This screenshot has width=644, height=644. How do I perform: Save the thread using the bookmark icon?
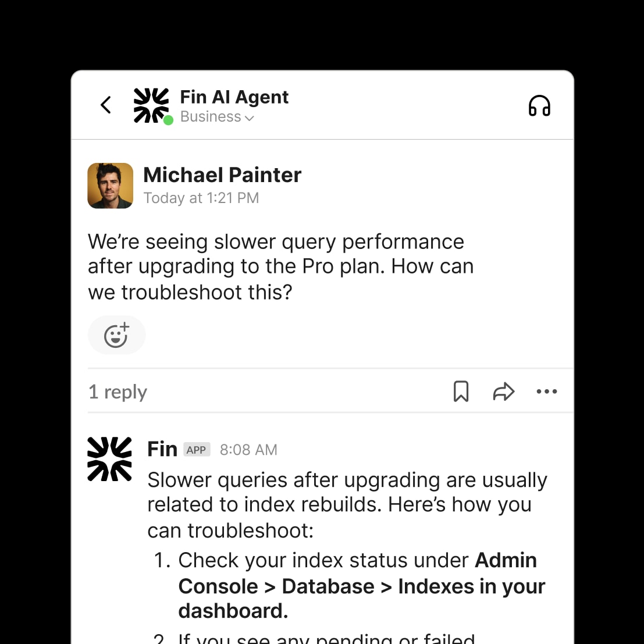point(461,392)
